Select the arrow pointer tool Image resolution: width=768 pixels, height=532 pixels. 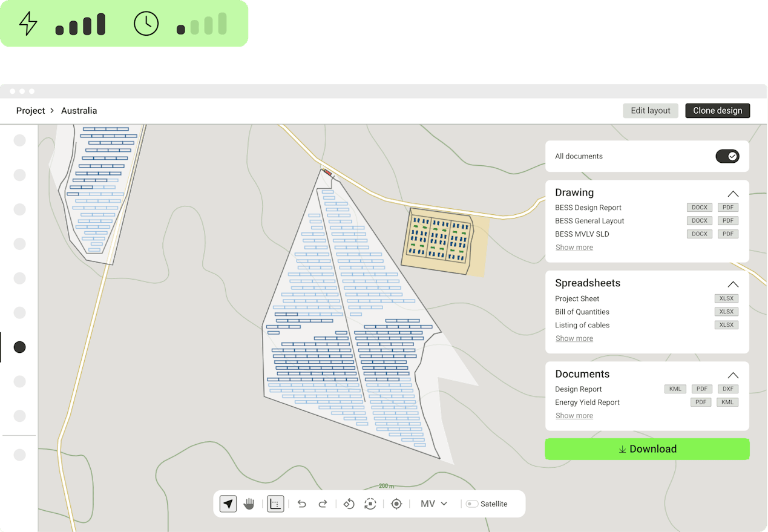[228, 504]
